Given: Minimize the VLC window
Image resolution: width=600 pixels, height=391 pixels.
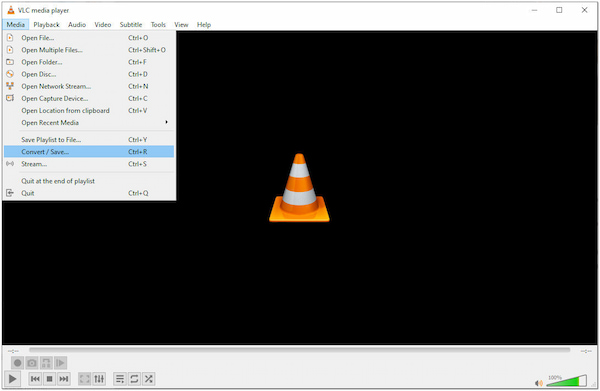Looking at the screenshot, I should 534,10.
